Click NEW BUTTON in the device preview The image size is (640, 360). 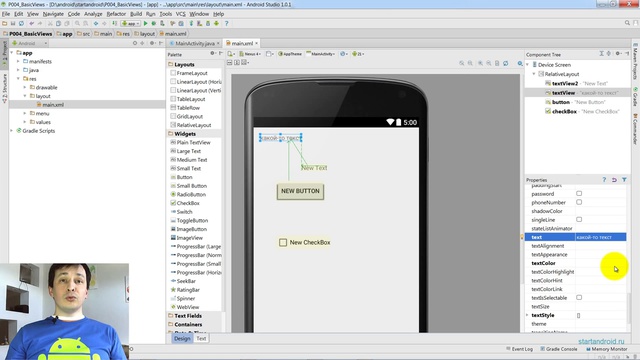pyautogui.click(x=300, y=191)
